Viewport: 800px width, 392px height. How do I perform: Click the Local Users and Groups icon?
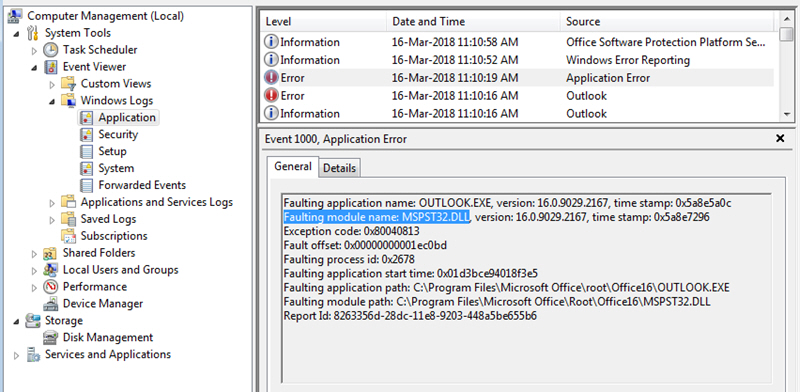51,270
